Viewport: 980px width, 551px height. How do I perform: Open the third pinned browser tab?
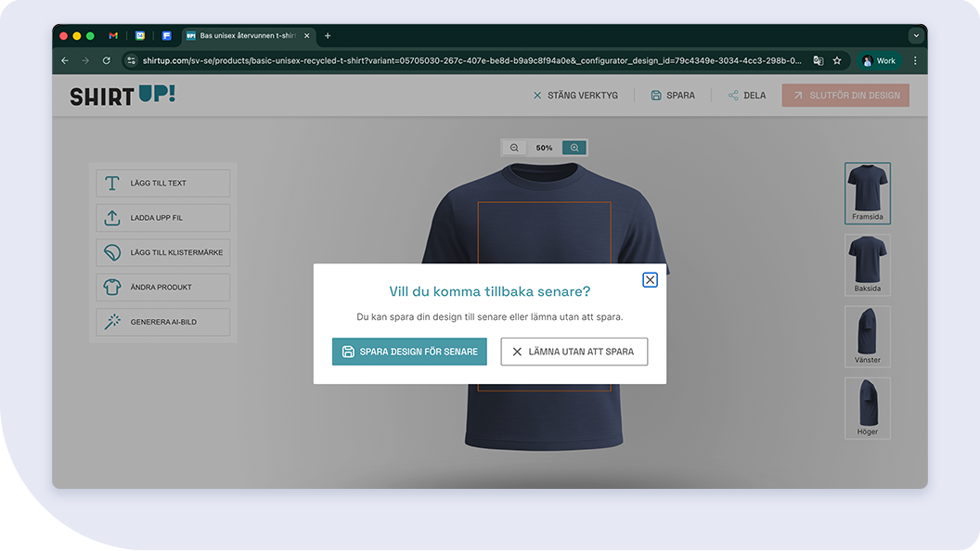(x=166, y=35)
